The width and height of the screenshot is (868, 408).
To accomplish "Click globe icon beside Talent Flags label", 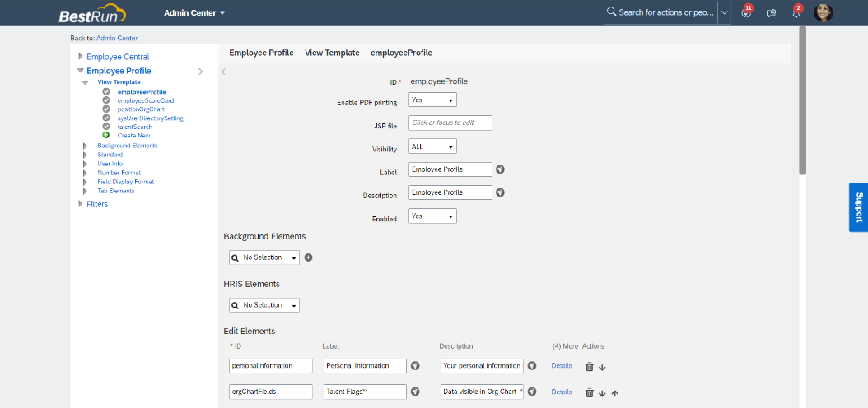I will [x=414, y=392].
